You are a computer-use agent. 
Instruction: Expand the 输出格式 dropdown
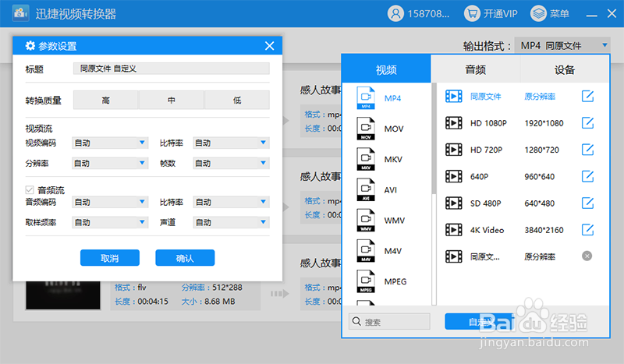[x=562, y=45]
